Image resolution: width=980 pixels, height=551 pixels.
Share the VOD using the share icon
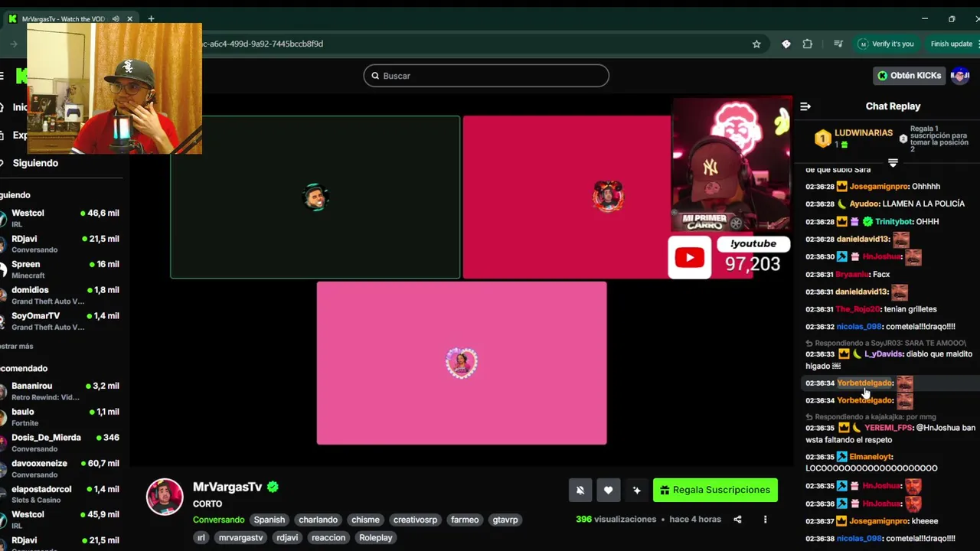pyautogui.click(x=737, y=519)
